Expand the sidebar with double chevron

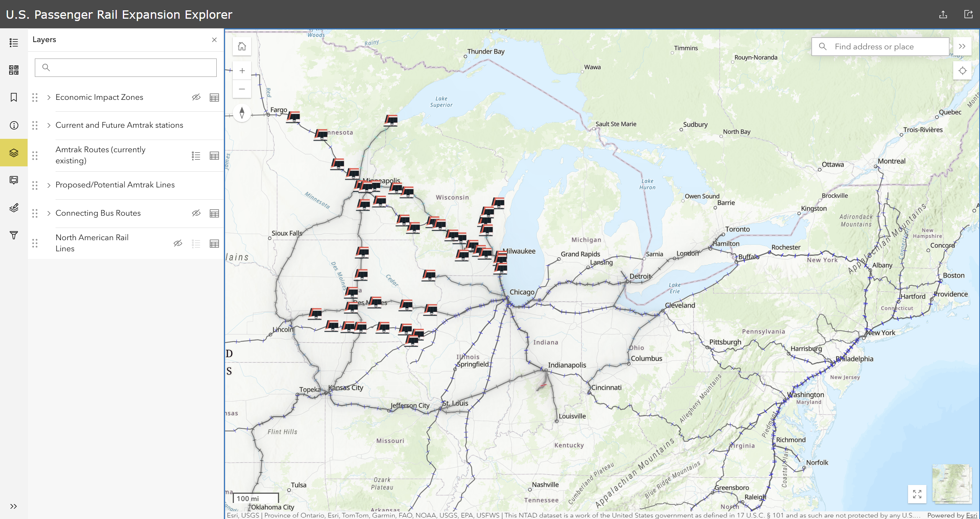(14, 506)
